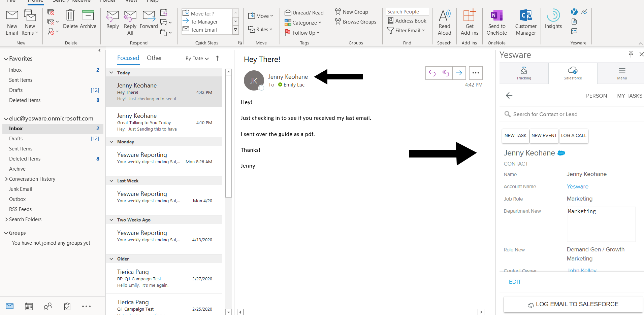Select the Yesware Tracking tab icon

click(x=523, y=72)
